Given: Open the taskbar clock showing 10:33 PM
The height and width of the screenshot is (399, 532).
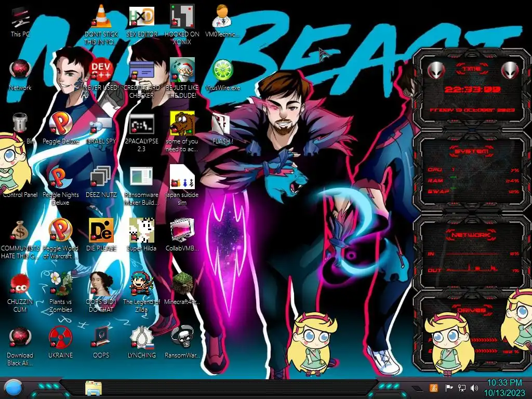Looking at the screenshot, I should (x=504, y=388).
